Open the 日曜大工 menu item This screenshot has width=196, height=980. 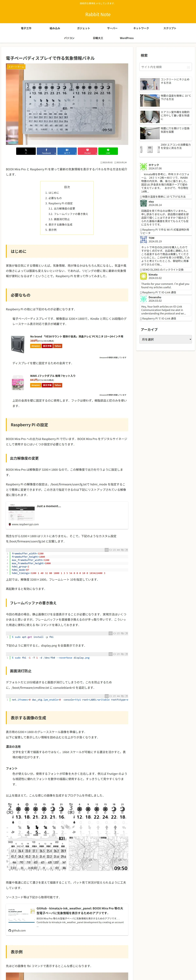coord(98,38)
